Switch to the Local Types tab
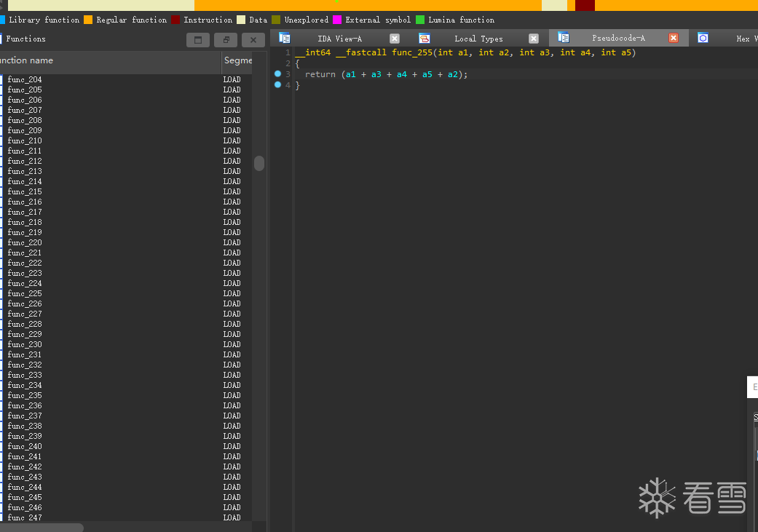Screen dimensions: 758x532 (x=478, y=39)
